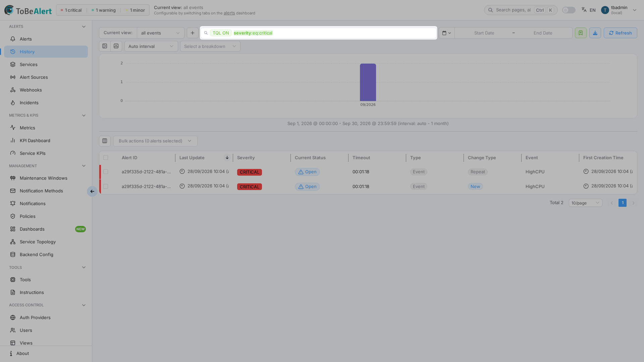Image resolution: width=644 pixels, height=362 pixels.
Task: Open Backend Config in the sidebar
Action: pyautogui.click(x=46, y=254)
